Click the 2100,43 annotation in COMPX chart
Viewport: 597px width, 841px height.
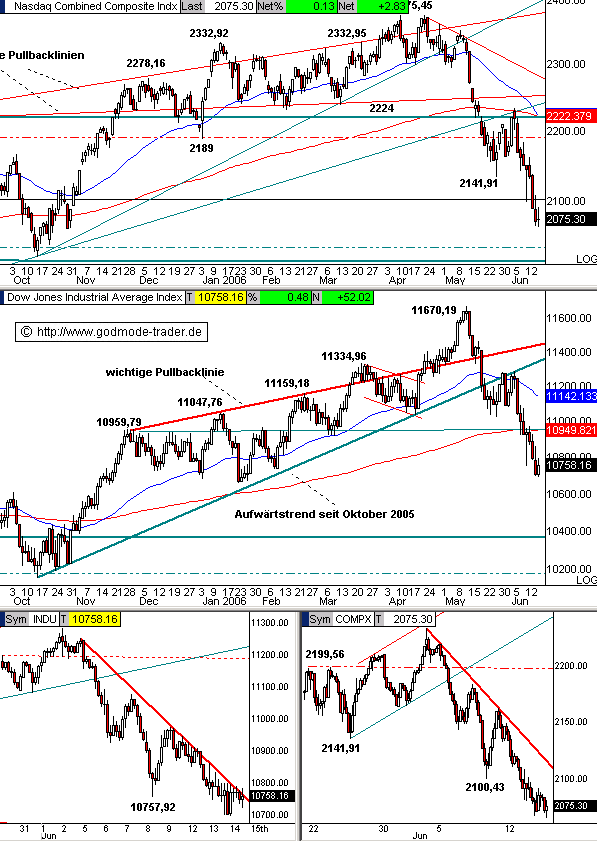pyautogui.click(x=485, y=787)
